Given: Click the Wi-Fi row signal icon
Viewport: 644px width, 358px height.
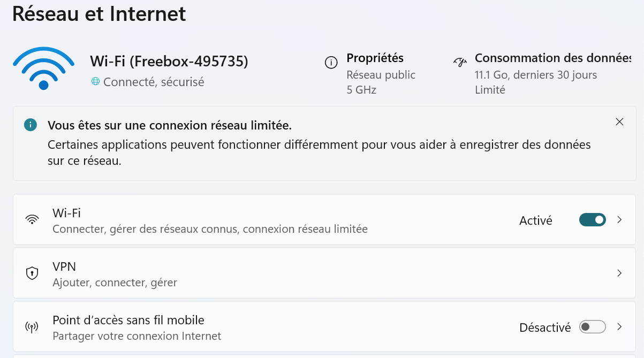Looking at the screenshot, I should 32,219.
